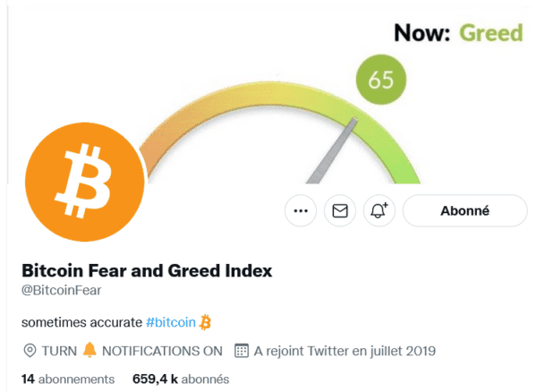The width and height of the screenshot is (537, 392).
Task: Toggle the bell-plus notifications button
Action: [x=379, y=211]
